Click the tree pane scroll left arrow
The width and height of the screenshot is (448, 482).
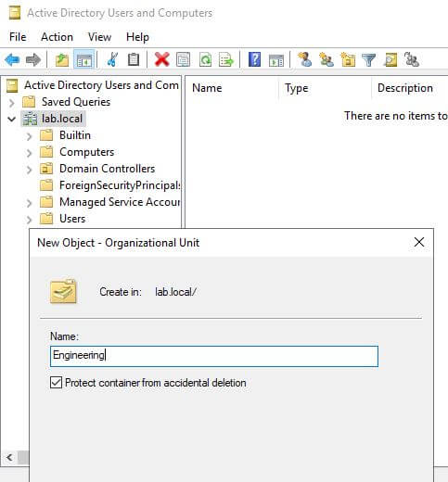pos(9,457)
